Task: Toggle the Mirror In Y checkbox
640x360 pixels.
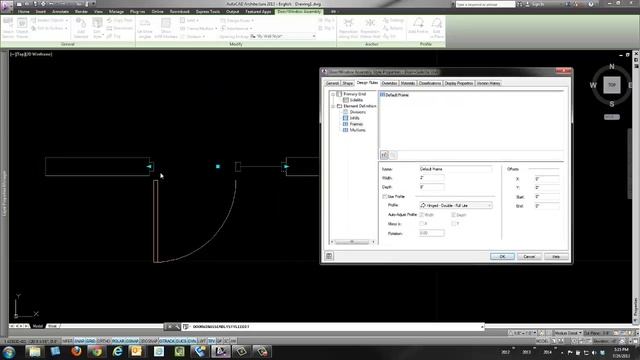Action: point(453,224)
